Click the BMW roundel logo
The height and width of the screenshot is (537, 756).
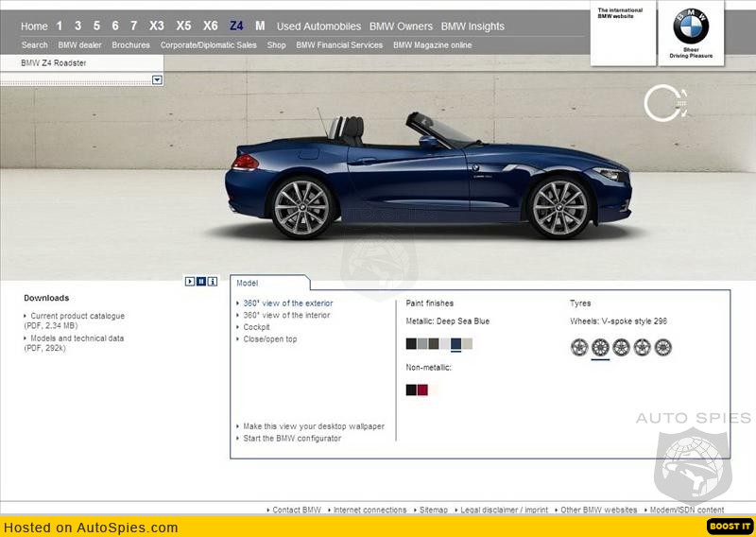coord(691,26)
